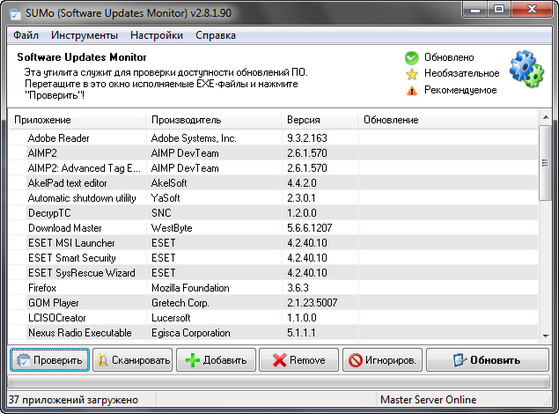
Task: Click the SUMo gears logo icon
Action: [526, 69]
